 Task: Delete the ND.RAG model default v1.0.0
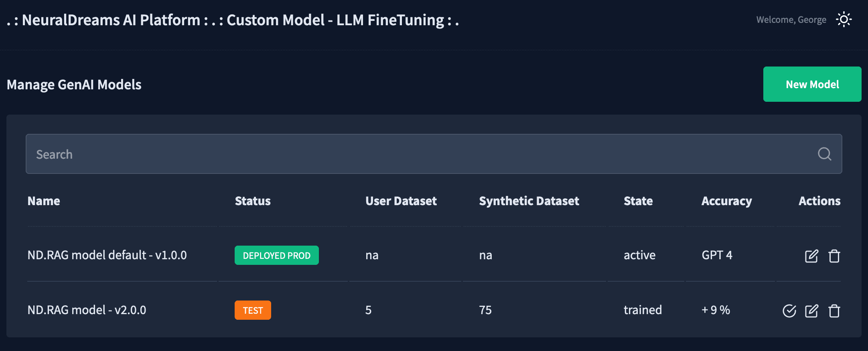[834, 256]
